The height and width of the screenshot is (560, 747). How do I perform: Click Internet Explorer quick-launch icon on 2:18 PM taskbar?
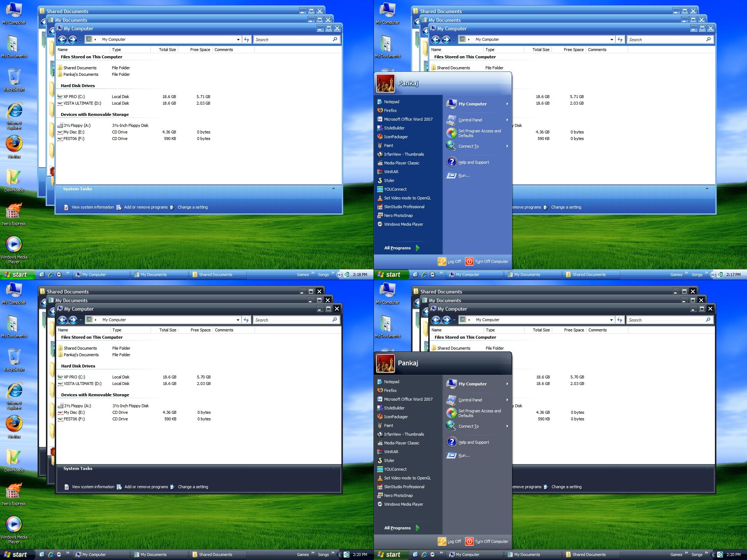click(x=51, y=275)
